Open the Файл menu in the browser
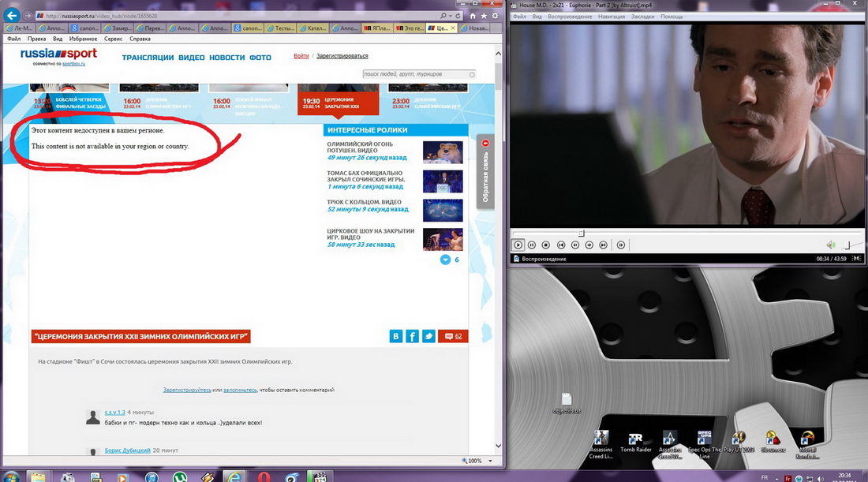 (x=14, y=39)
